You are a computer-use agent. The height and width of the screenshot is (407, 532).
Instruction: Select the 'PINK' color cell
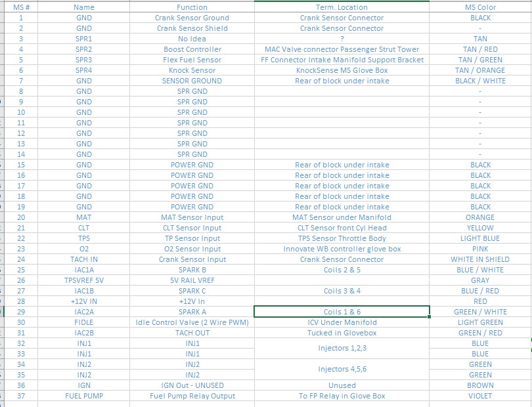tap(480, 249)
